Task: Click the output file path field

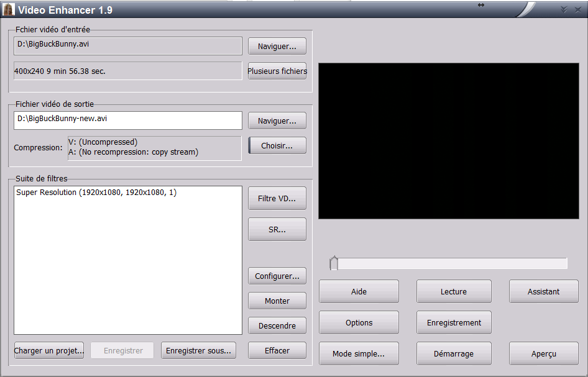Action: coord(128,120)
